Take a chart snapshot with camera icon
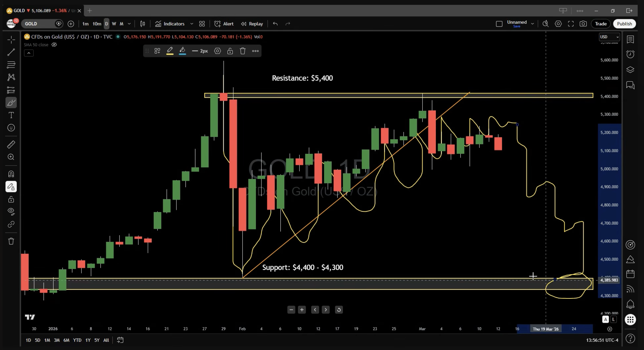Image resolution: width=644 pixels, height=350 pixels. pyautogui.click(x=583, y=24)
